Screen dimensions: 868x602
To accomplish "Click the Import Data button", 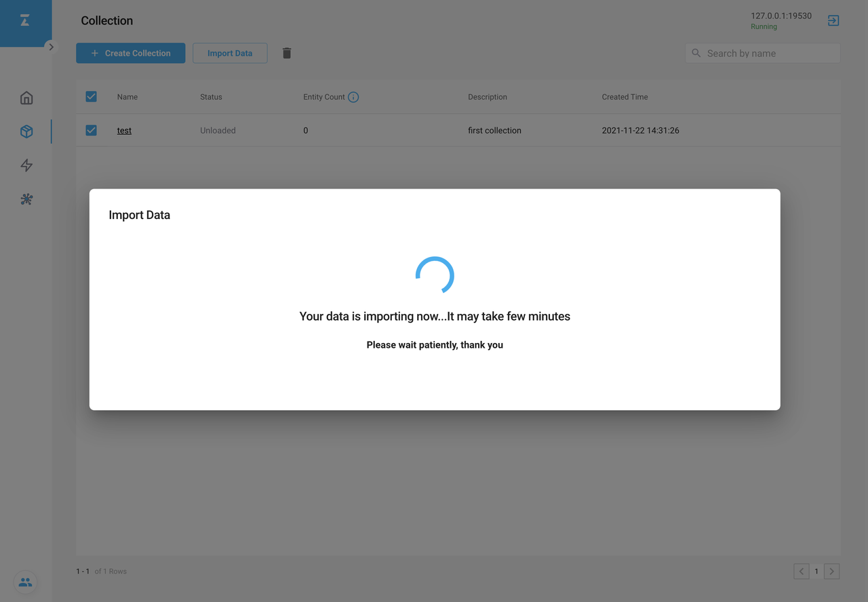I will 230,53.
